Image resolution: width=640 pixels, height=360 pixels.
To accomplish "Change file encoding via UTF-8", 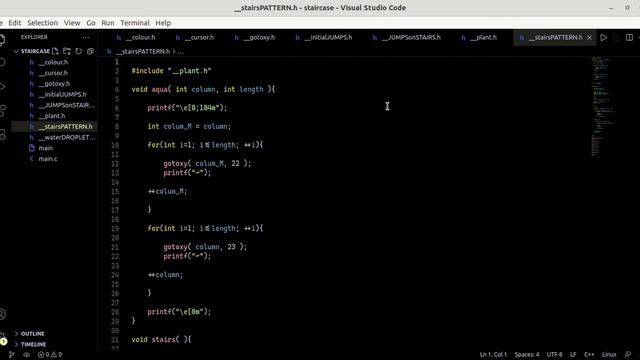I will click(554, 355).
